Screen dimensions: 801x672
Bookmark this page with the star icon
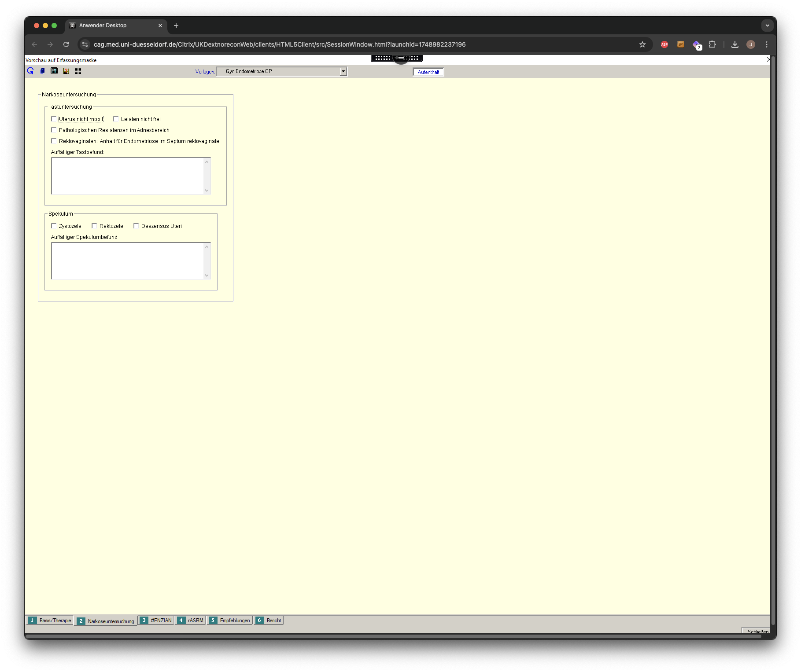click(x=642, y=44)
